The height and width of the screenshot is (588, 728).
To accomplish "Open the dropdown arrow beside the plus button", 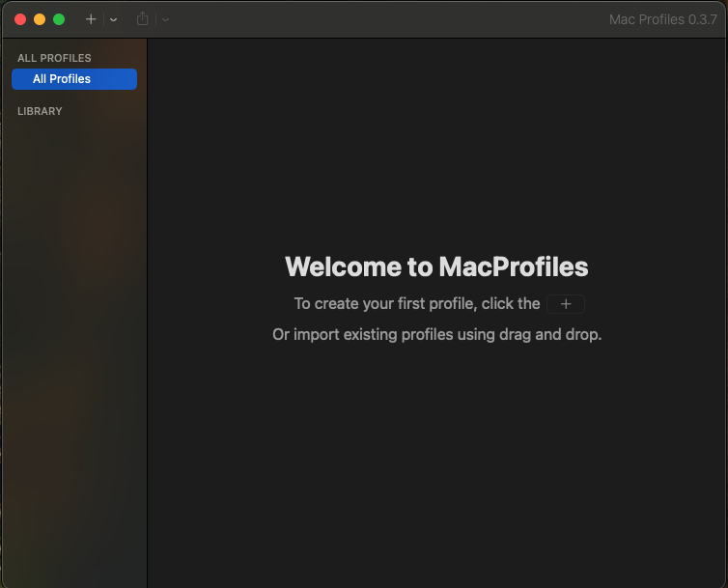I will click(x=114, y=19).
